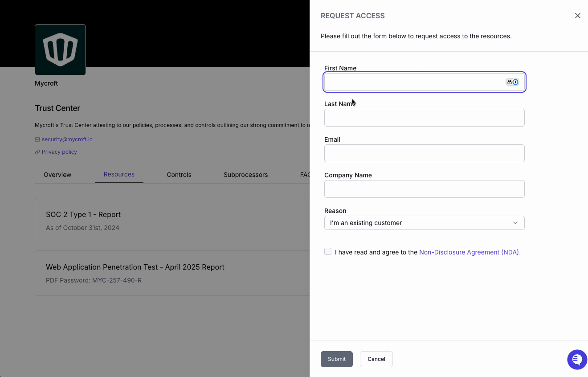Open the Controls tab

click(x=179, y=175)
